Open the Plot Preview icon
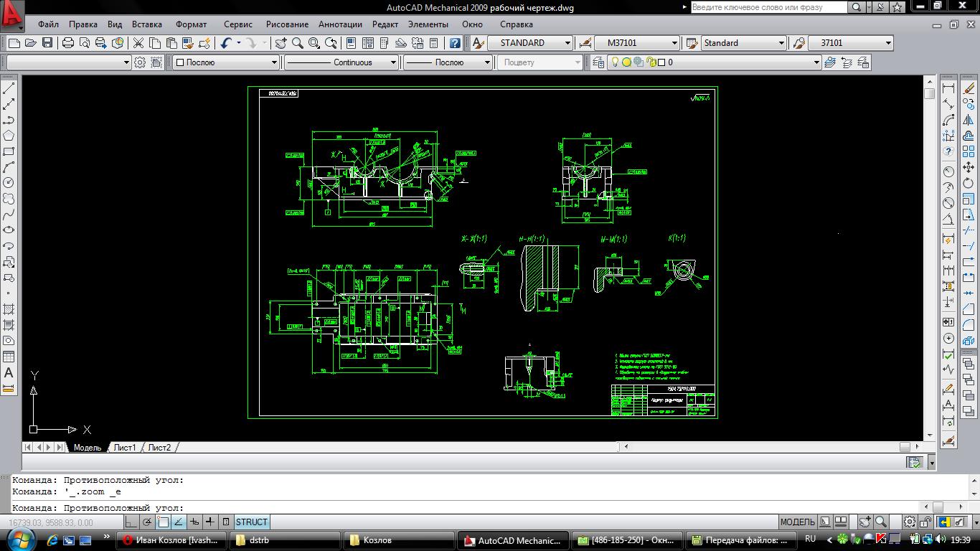 (x=85, y=43)
